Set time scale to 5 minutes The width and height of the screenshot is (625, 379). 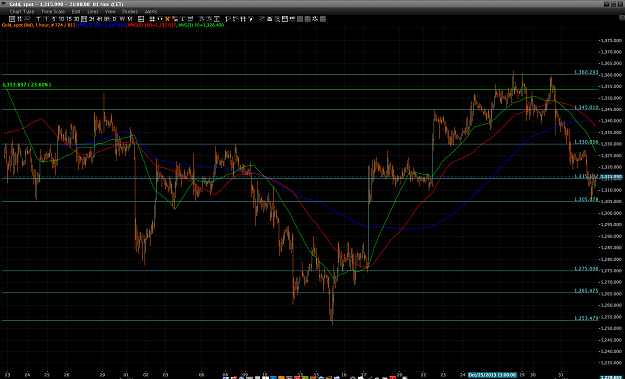coord(53,19)
